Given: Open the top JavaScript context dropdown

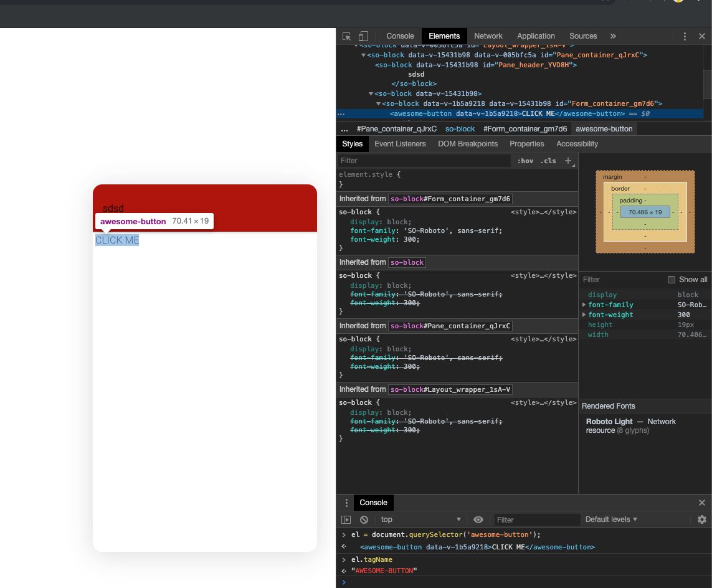Looking at the screenshot, I should [420, 519].
